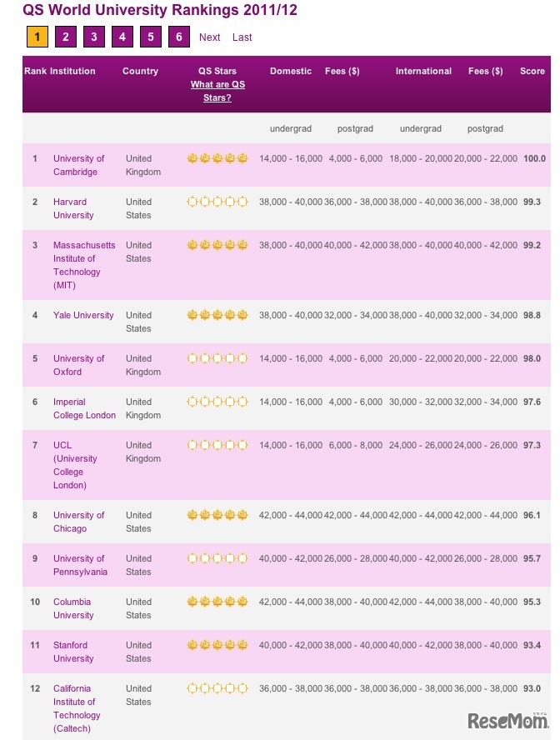
Task: Click the star icons beside Imperial College London
Action: coord(216,402)
